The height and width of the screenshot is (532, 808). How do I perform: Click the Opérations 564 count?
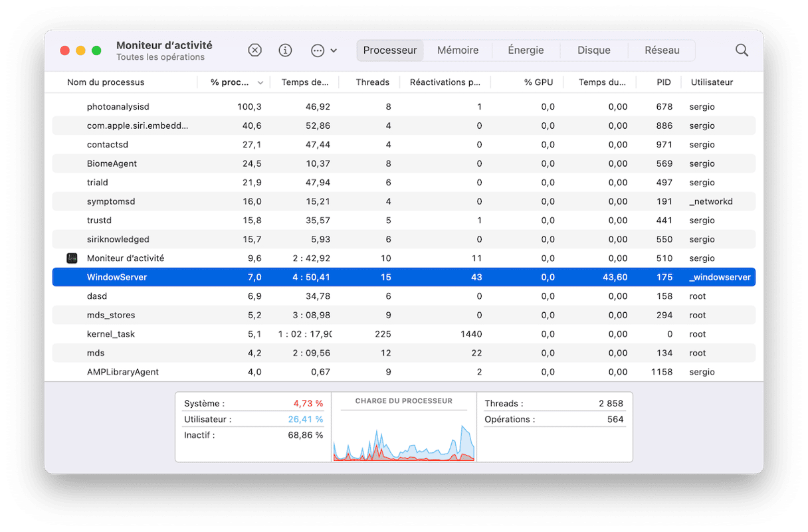click(615, 420)
